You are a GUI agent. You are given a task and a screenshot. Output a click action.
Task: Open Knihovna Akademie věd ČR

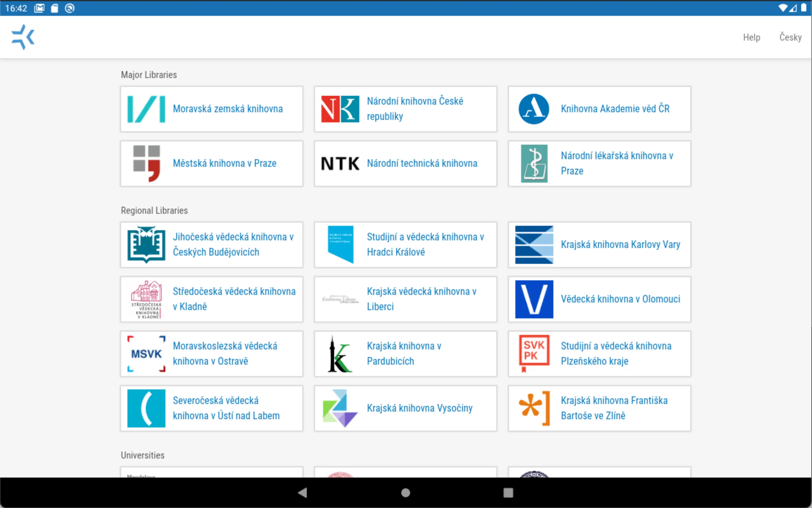(615, 109)
